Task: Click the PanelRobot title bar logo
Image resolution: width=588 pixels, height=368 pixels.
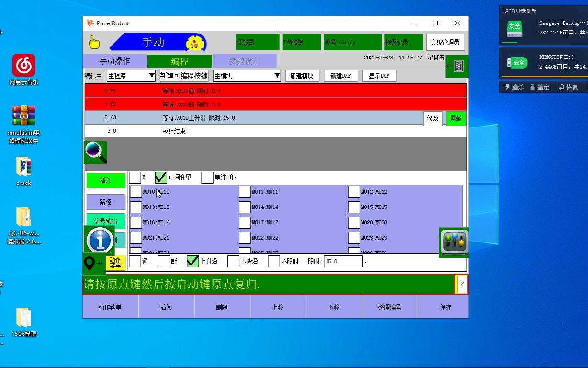Action: coord(90,23)
